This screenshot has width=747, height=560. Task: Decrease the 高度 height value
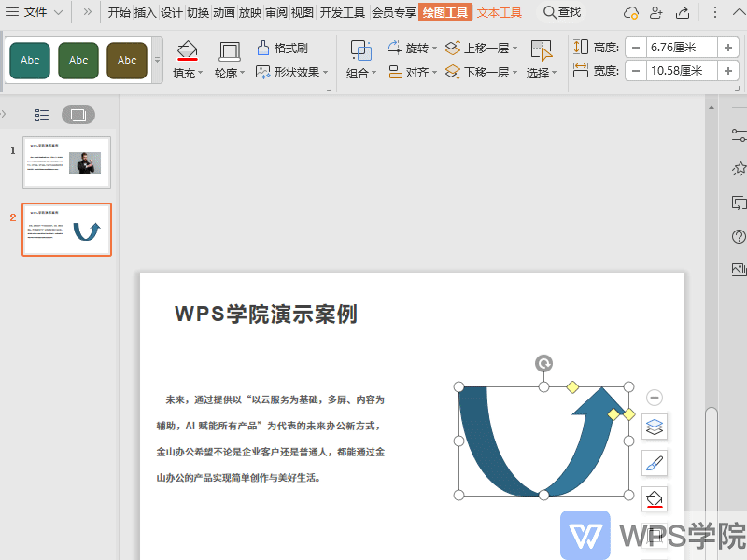[636, 48]
